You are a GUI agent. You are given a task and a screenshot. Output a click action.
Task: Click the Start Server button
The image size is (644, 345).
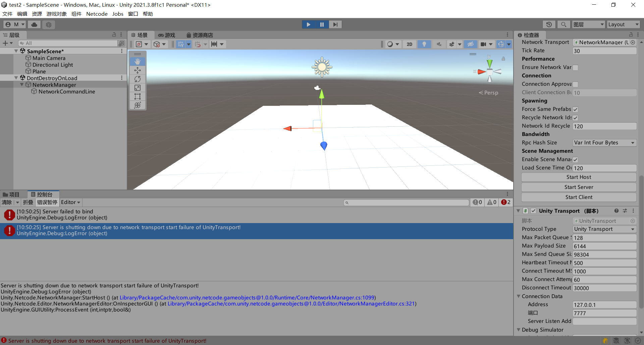[578, 187]
